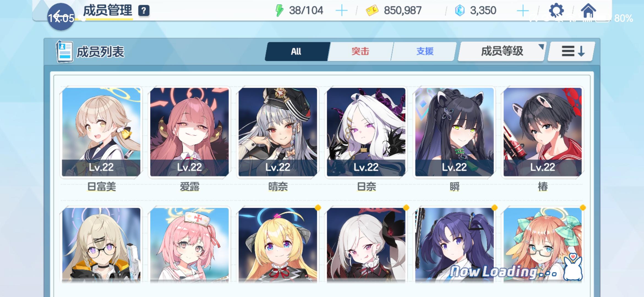
Task: Tap the gold credits currency icon
Action: pyautogui.click(x=372, y=11)
